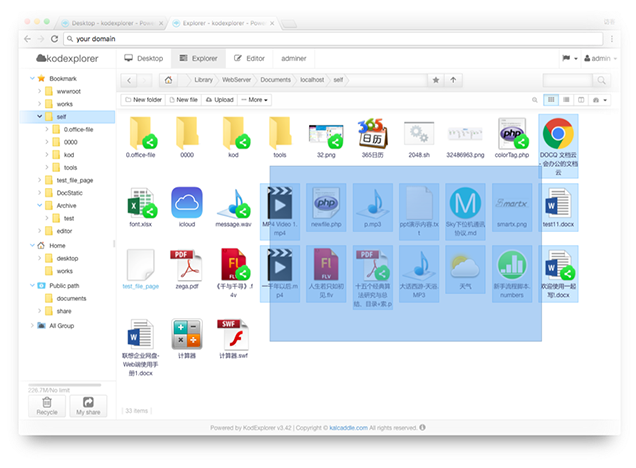This screenshot has width=636, height=468.
Task: Click the file search input field
Action: click(x=568, y=80)
